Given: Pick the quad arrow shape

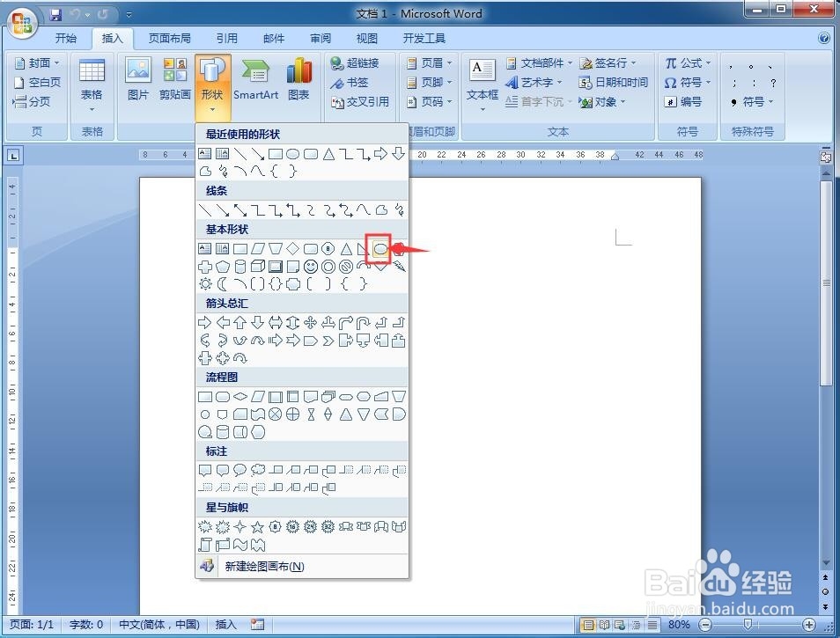Looking at the screenshot, I should [x=310, y=322].
